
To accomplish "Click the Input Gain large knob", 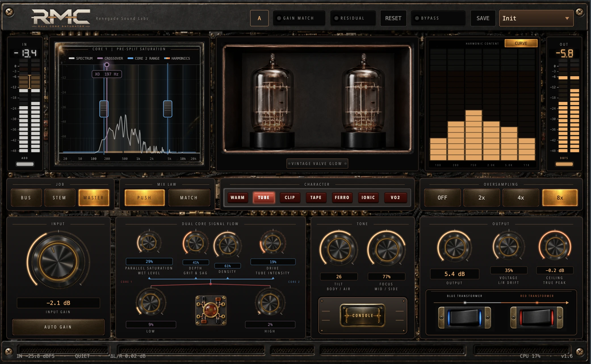I will [x=58, y=261].
